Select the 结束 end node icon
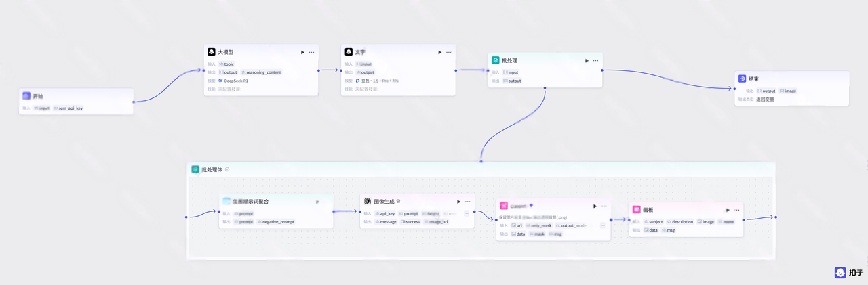 pyautogui.click(x=742, y=79)
